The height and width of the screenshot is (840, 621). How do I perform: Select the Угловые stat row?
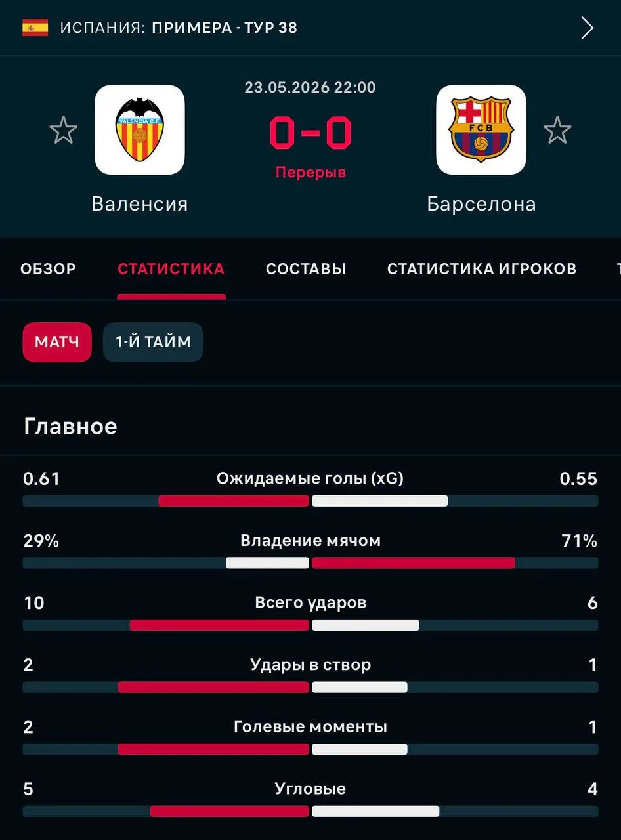pyautogui.click(x=310, y=799)
